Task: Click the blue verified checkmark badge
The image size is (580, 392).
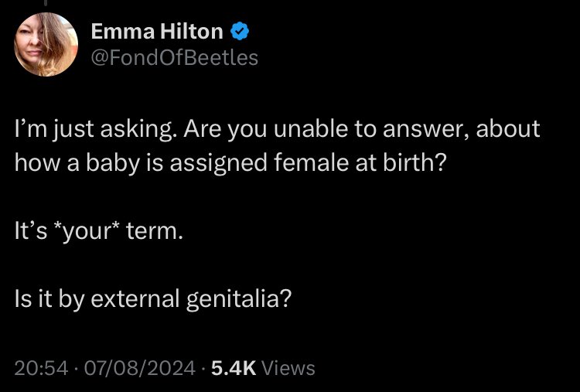Action: point(240,31)
